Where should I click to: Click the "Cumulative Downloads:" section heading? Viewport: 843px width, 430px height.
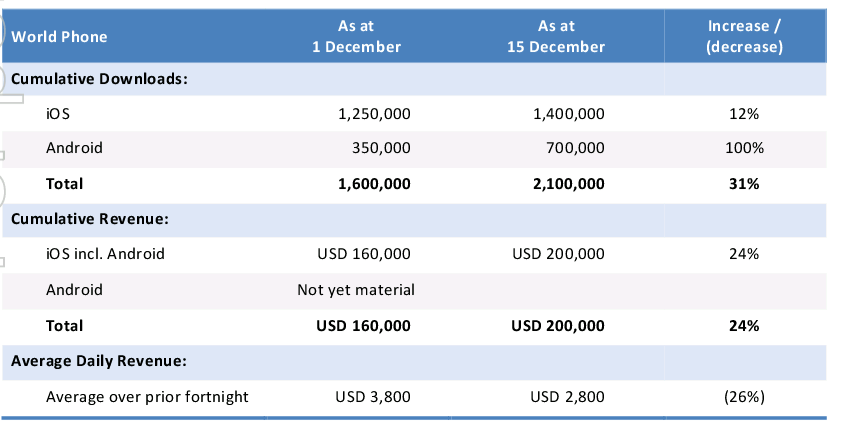(x=98, y=79)
